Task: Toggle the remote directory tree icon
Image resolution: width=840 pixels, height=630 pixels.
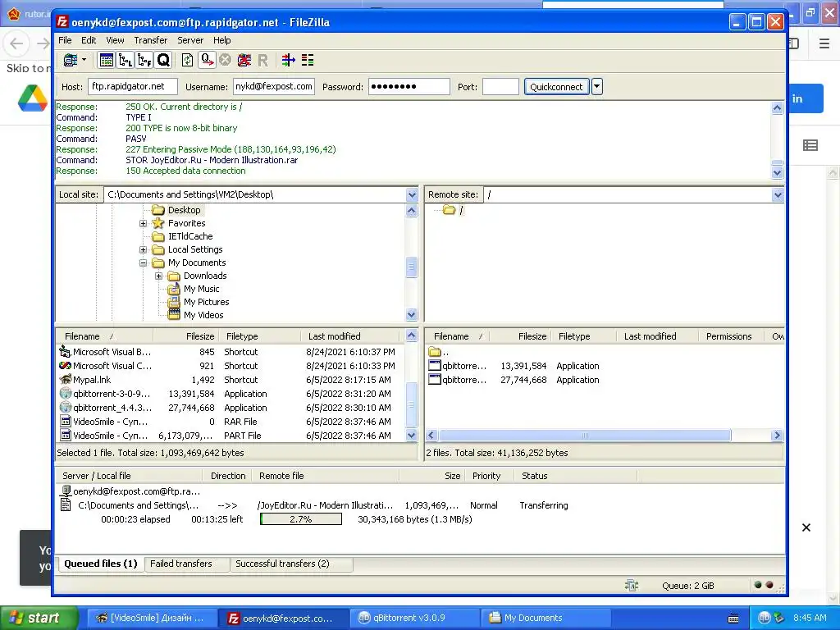Action: [144, 60]
